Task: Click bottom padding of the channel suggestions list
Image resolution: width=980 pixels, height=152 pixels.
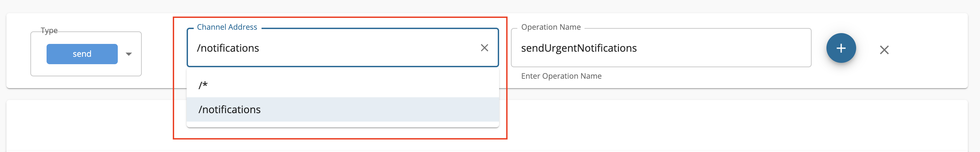Action: point(343,124)
